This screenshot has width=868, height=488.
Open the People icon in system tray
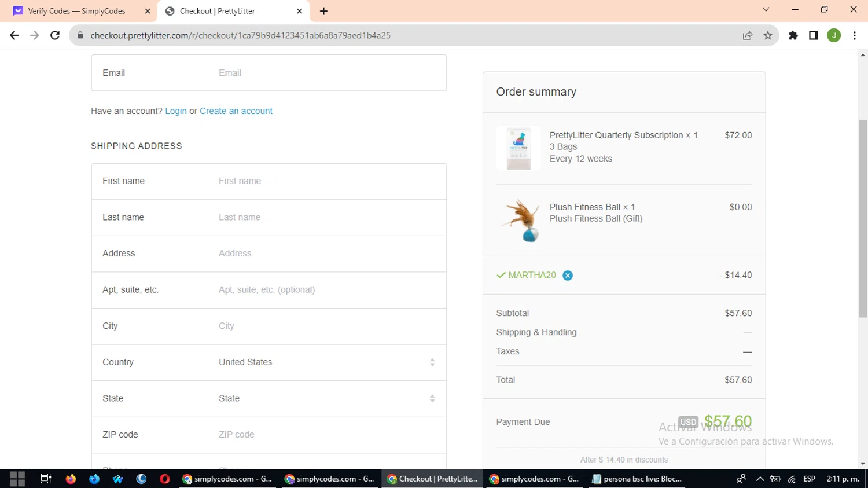741,479
